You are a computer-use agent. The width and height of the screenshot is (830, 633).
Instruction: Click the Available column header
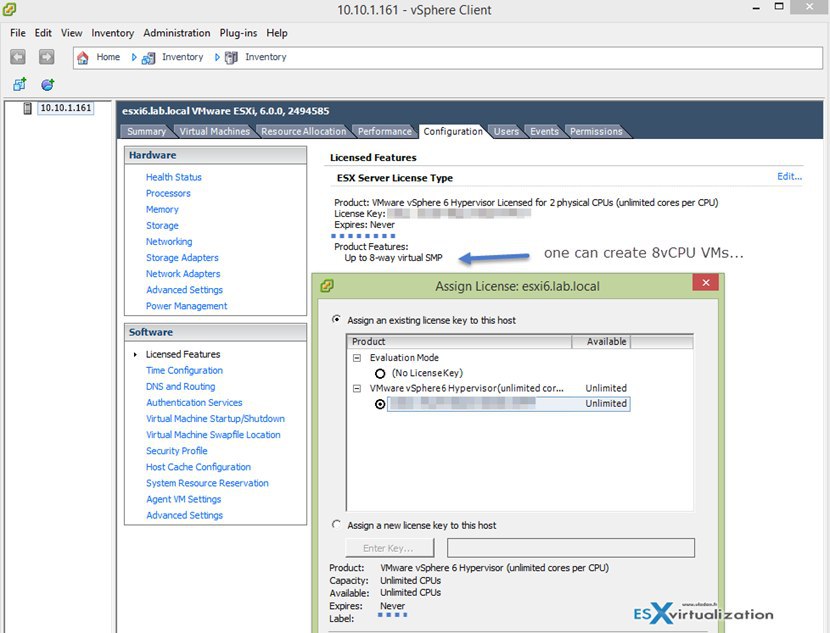[601, 341]
